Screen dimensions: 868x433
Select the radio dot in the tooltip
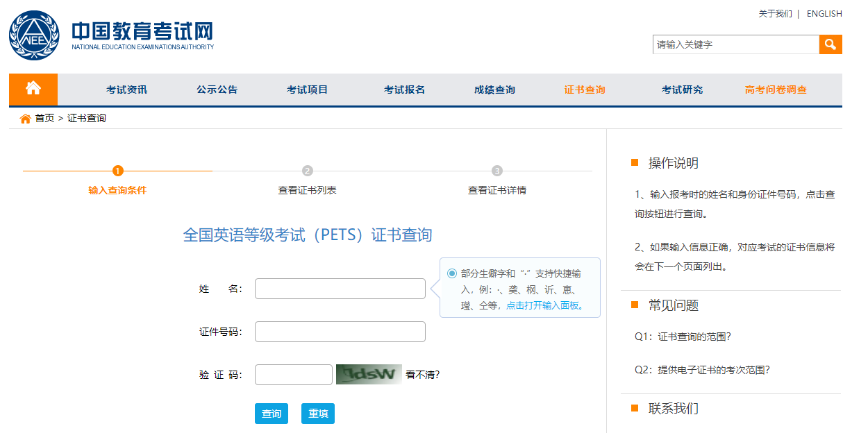point(452,273)
